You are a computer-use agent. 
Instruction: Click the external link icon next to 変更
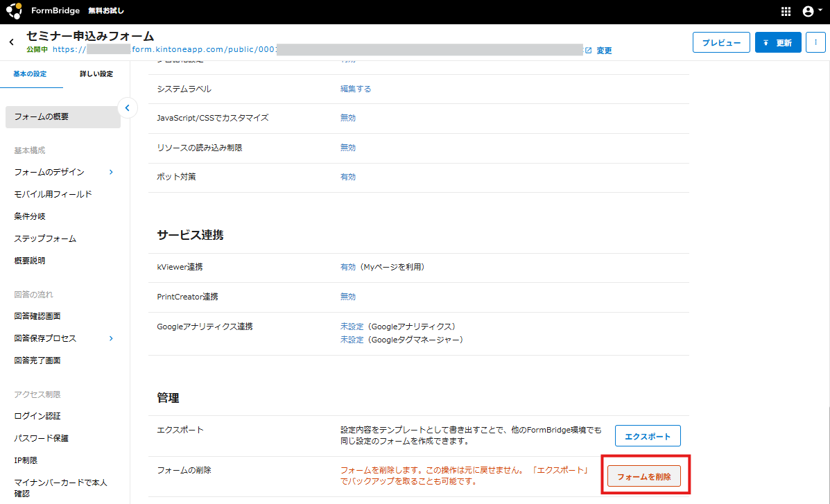point(589,50)
